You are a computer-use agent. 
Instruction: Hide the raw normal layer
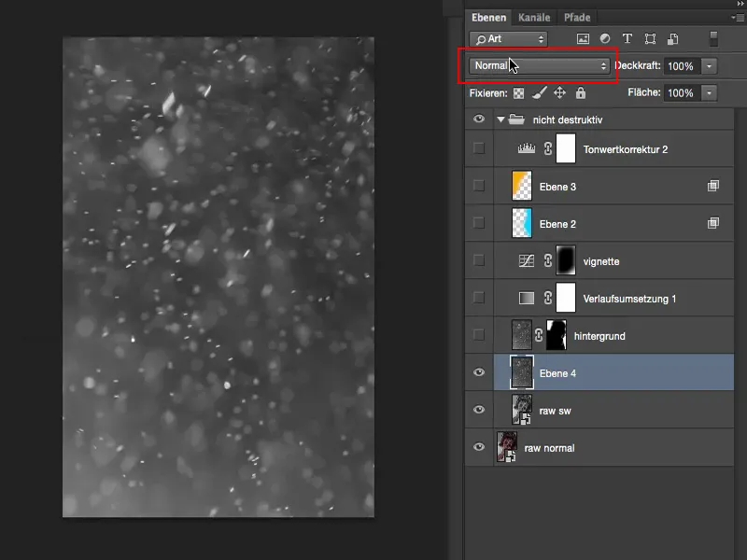click(479, 446)
